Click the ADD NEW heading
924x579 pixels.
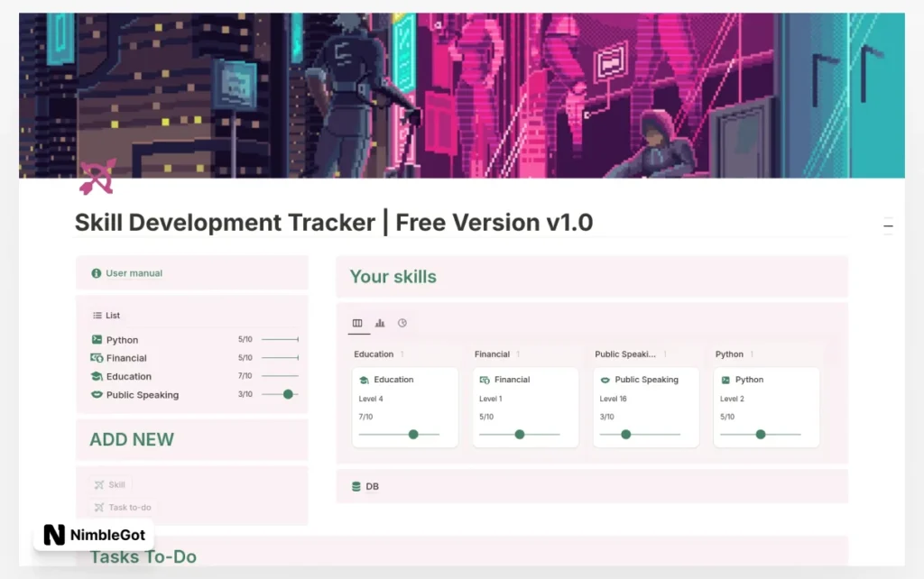click(132, 439)
